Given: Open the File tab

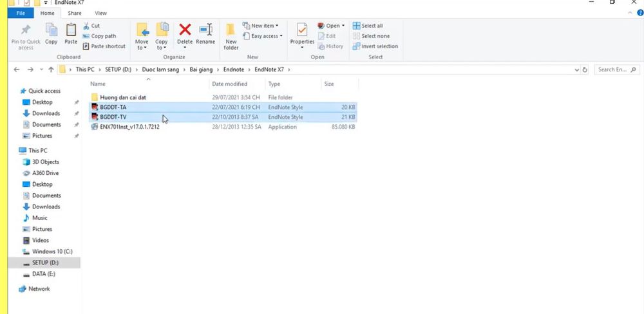Looking at the screenshot, I should pos(21,13).
